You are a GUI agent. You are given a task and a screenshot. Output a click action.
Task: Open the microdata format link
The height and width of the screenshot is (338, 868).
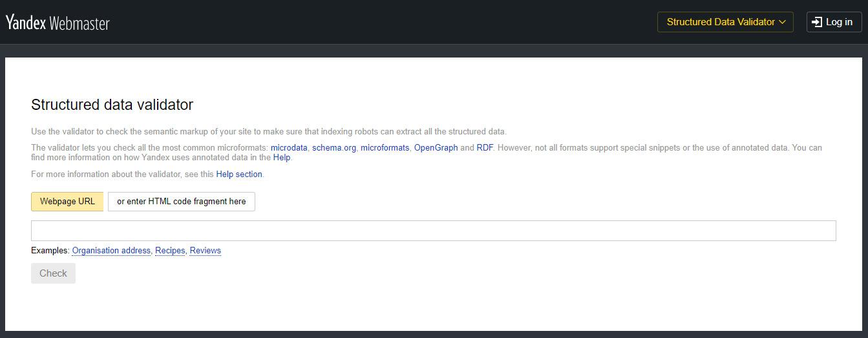click(x=289, y=147)
